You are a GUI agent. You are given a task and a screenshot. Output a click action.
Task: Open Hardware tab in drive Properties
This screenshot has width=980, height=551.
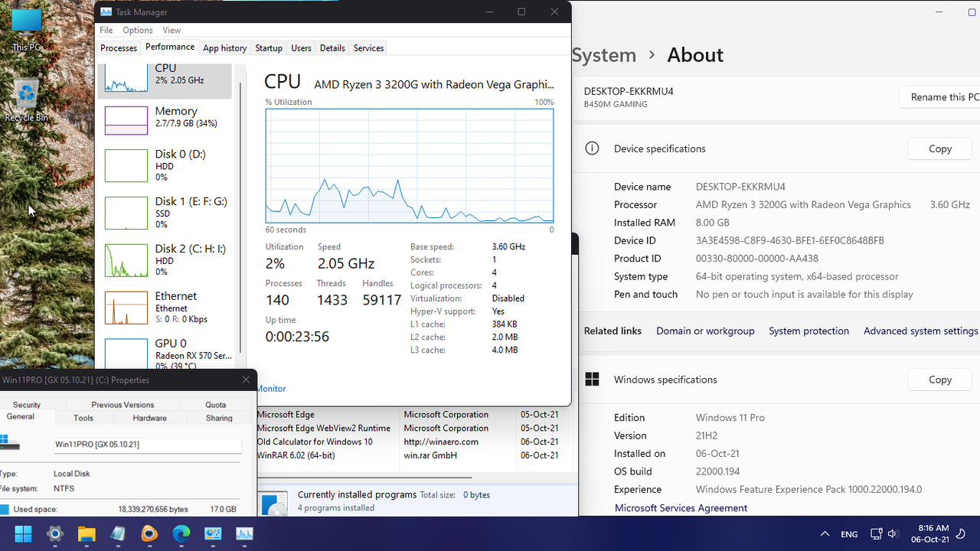pos(149,418)
